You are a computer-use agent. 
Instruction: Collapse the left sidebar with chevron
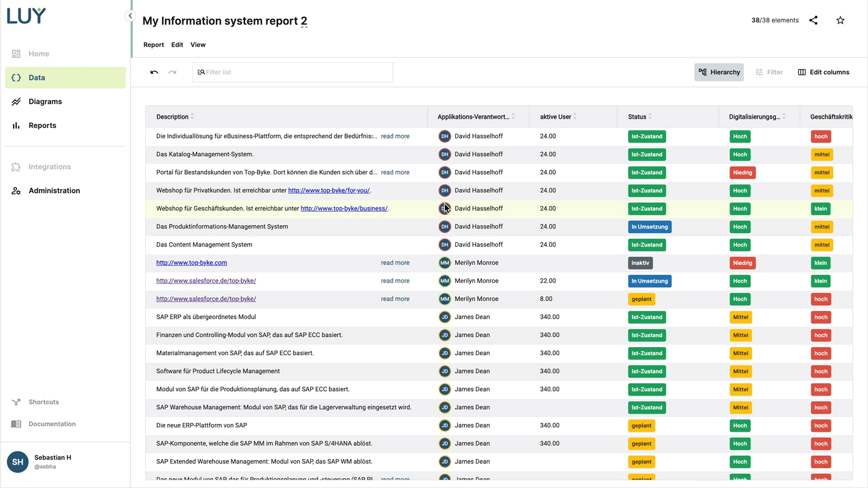click(130, 16)
